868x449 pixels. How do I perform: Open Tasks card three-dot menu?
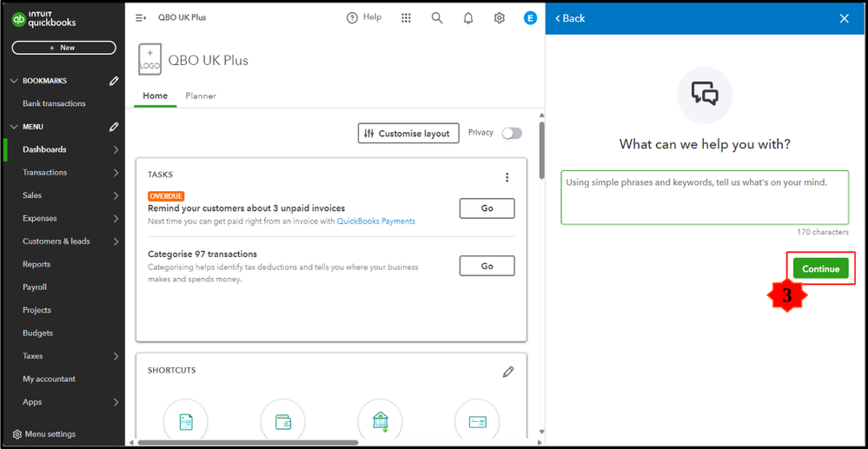(x=507, y=177)
